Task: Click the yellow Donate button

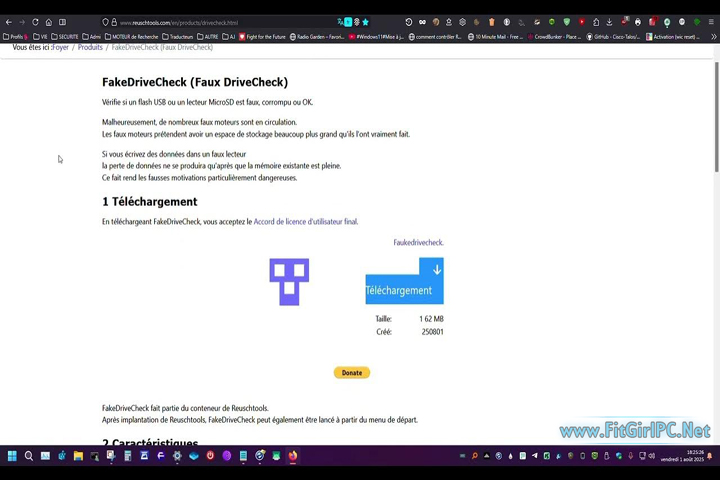Action: (x=352, y=373)
